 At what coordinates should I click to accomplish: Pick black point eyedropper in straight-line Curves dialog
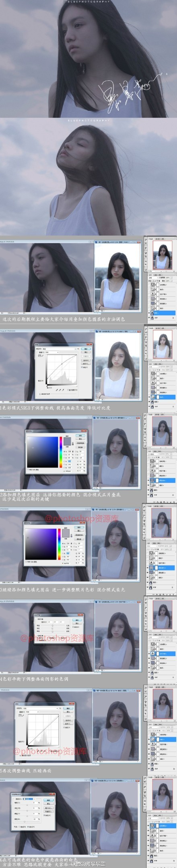coord(37,750)
